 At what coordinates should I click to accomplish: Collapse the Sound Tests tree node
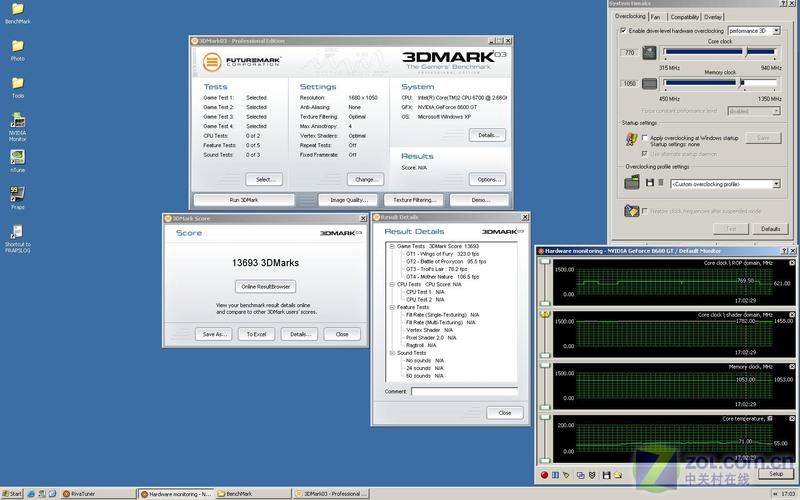[392, 353]
